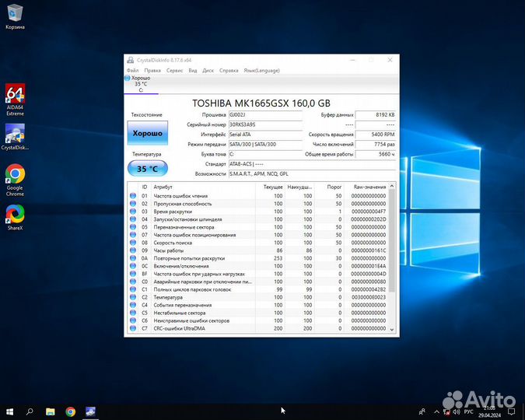
Task: Select the CrystalDiskInfo taskbar button
Action: [90, 411]
